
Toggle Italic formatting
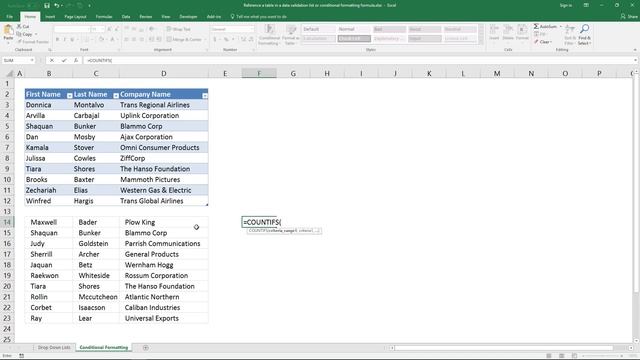click(x=65, y=40)
